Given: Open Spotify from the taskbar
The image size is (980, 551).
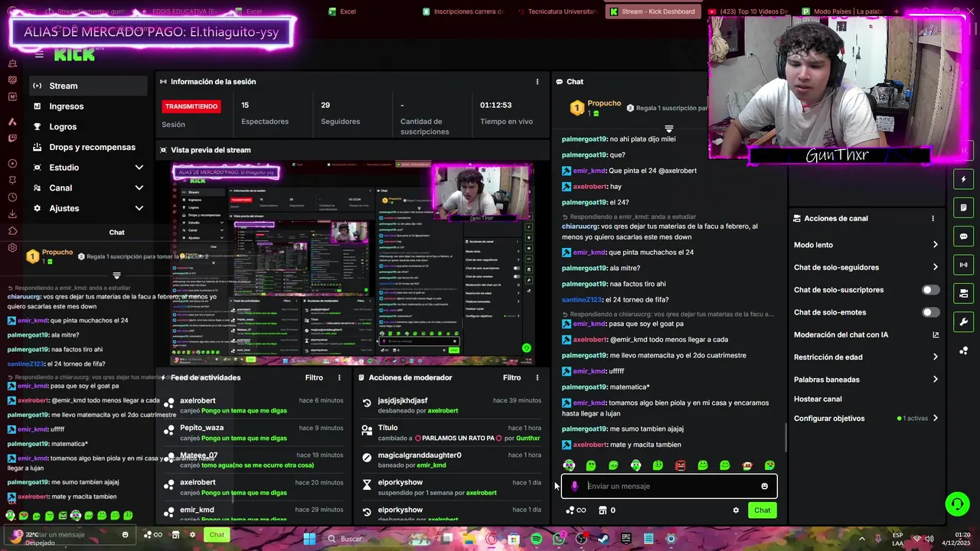Looking at the screenshot, I should coord(536,539).
